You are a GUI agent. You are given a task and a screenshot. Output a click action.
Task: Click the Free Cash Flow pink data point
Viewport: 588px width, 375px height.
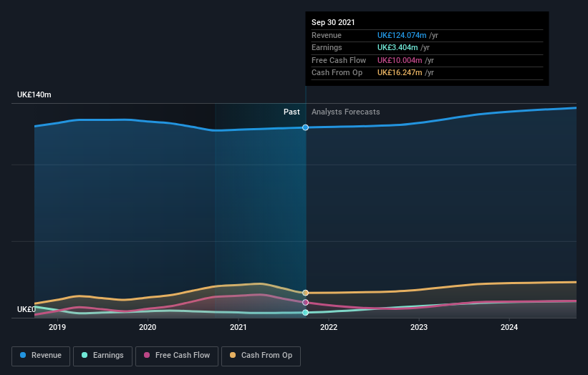coord(305,302)
